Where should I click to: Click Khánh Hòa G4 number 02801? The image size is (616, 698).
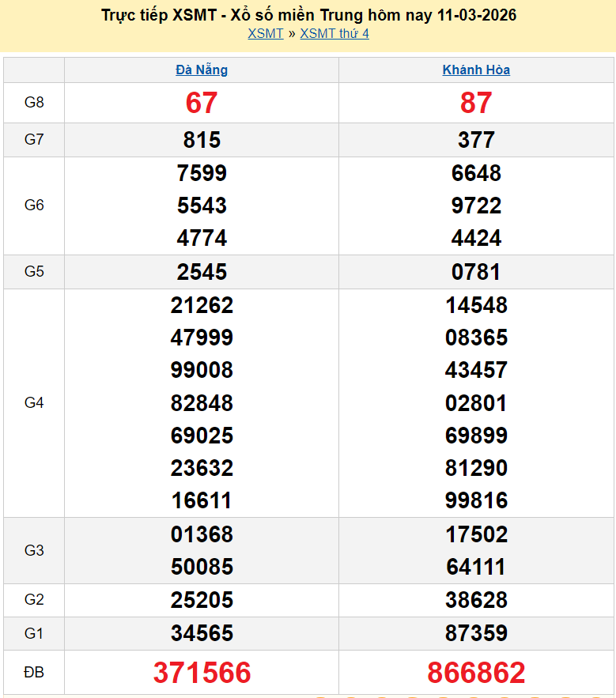click(476, 403)
